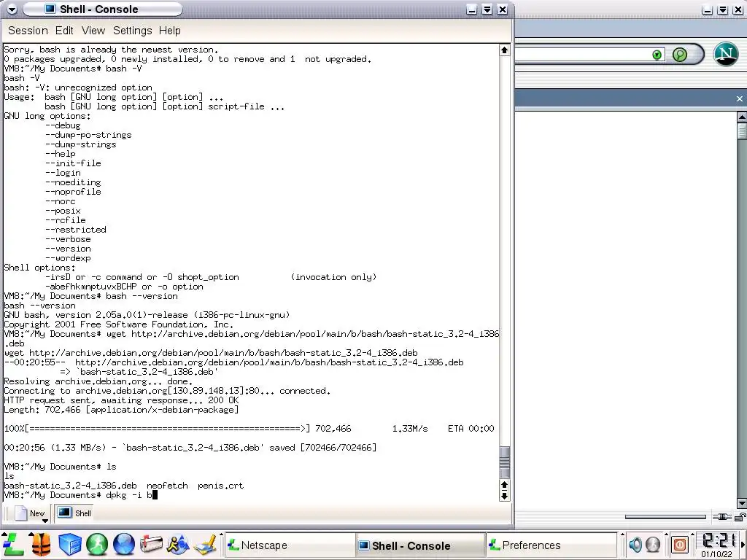The image size is (747, 560).
Task: Click the Console icon in title bar
Action: tap(50, 9)
